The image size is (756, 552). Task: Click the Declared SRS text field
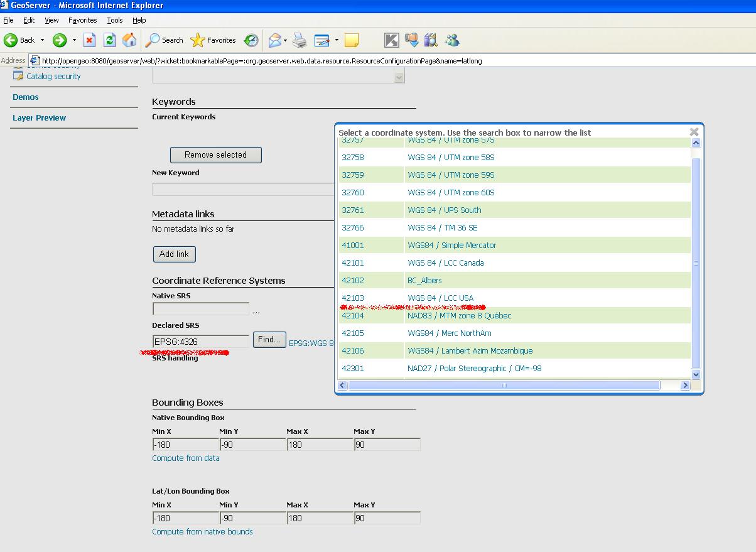pos(201,342)
